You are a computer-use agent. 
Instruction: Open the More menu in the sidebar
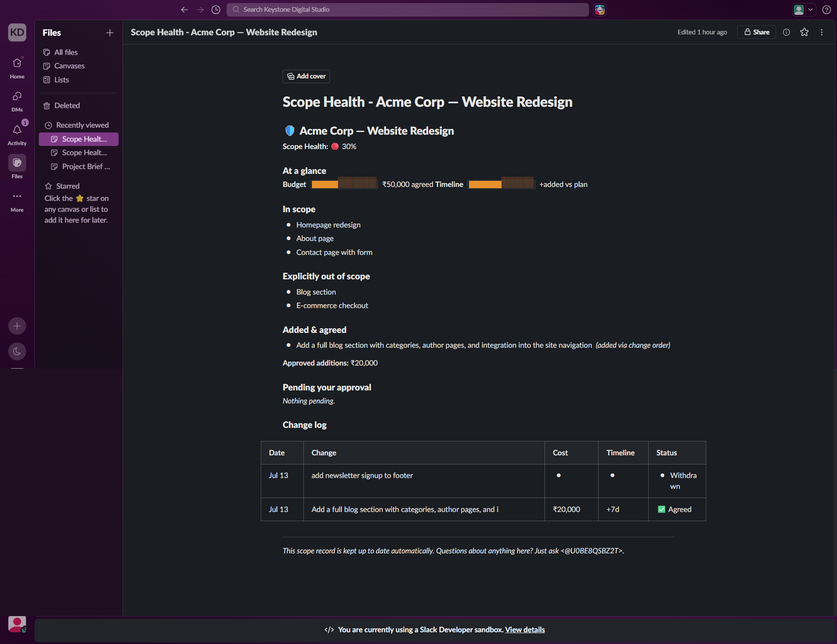17,201
